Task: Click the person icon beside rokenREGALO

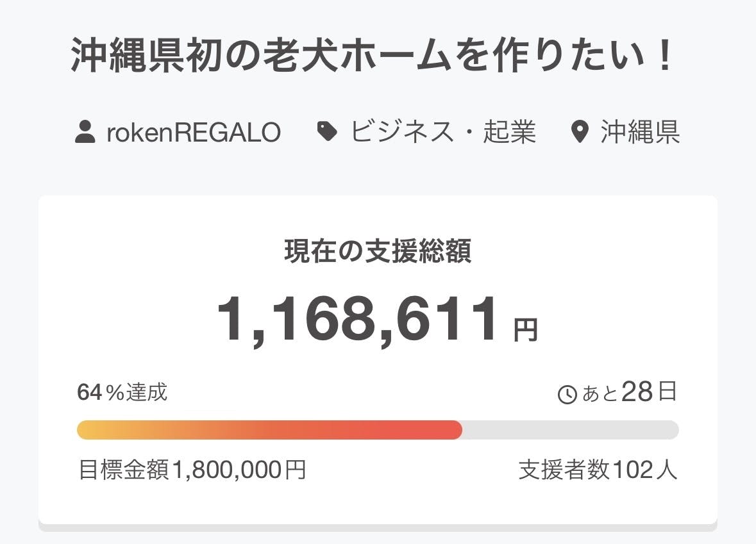Action: point(85,133)
